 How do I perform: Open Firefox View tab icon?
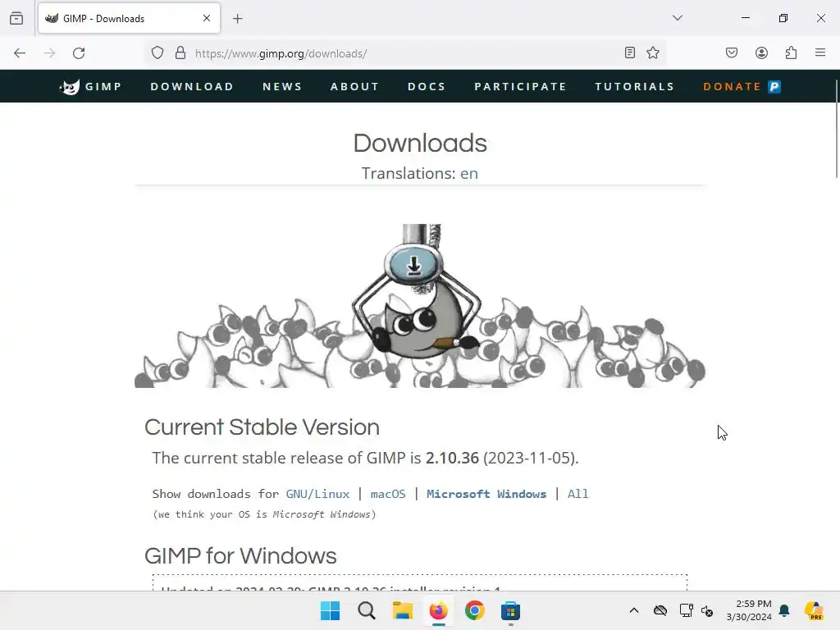pos(16,18)
